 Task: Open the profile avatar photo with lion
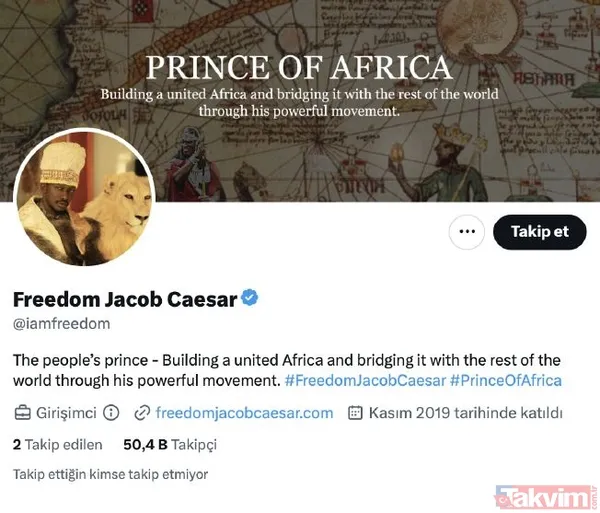pyautogui.click(x=85, y=199)
